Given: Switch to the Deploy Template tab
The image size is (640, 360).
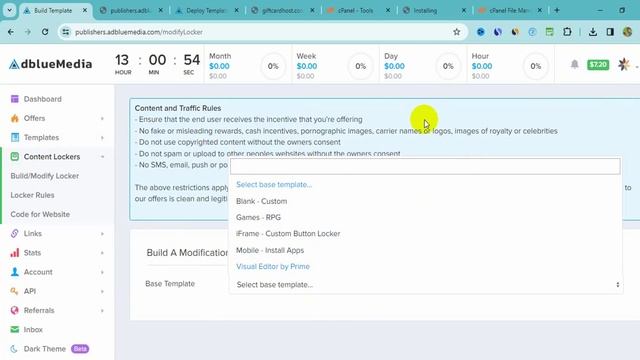Looking at the screenshot, I should click(x=207, y=11).
